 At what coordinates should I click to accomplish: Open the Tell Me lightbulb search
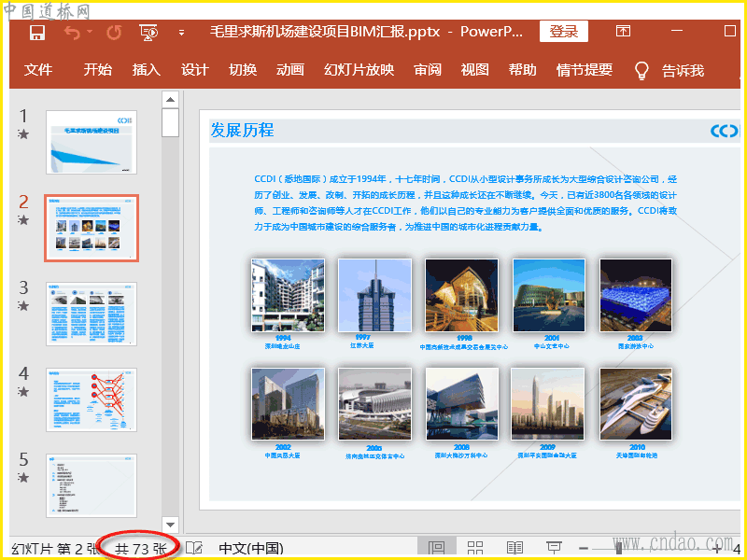point(641,70)
